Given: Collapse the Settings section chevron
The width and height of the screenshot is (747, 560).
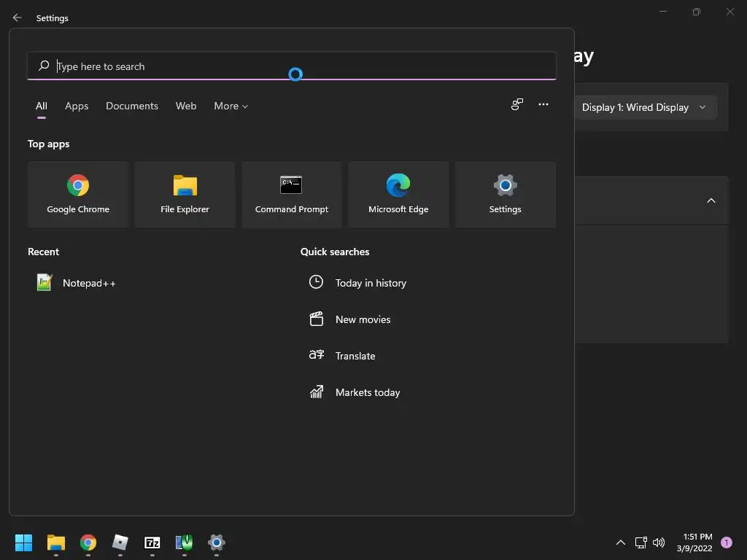Looking at the screenshot, I should pos(711,201).
